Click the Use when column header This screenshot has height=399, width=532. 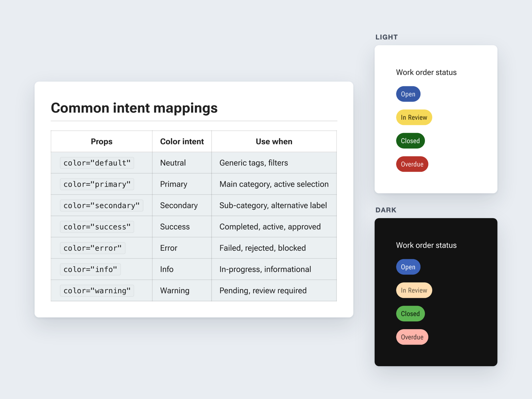click(274, 142)
